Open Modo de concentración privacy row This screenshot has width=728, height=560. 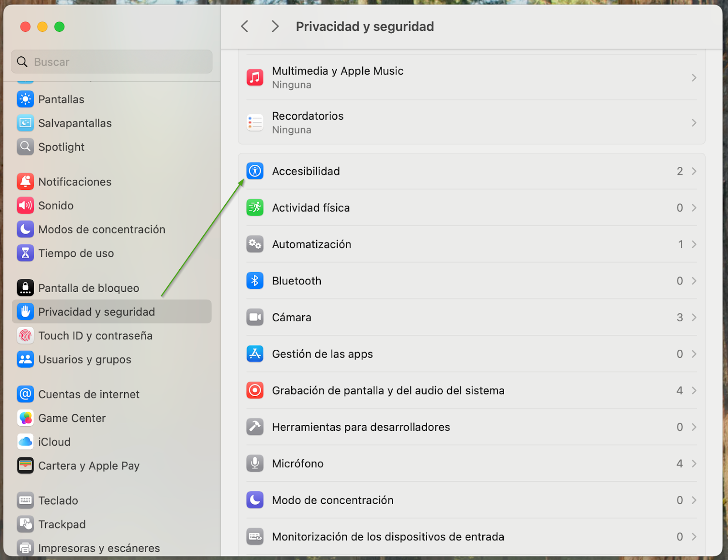[333, 500]
